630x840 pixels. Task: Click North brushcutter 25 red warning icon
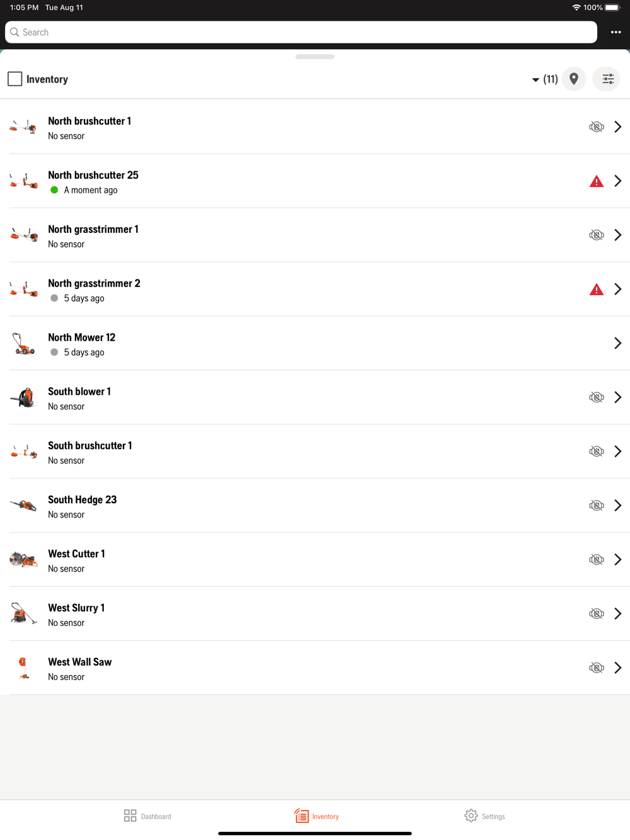point(596,181)
